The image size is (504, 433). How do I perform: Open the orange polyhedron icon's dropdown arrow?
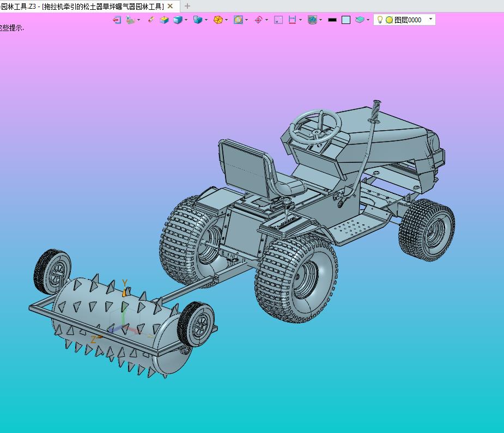tap(226, 20)
